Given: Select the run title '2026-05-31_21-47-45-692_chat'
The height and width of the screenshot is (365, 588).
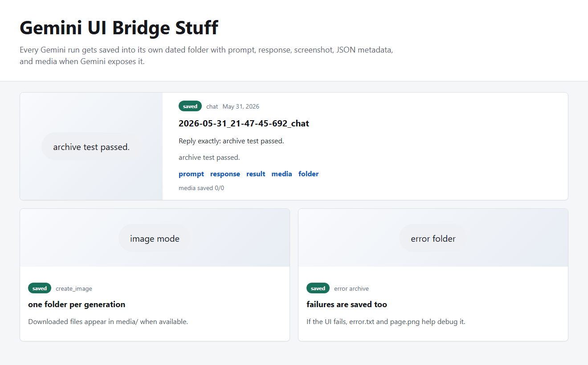Looking at the screenshot, I should (x=244, y=123).
